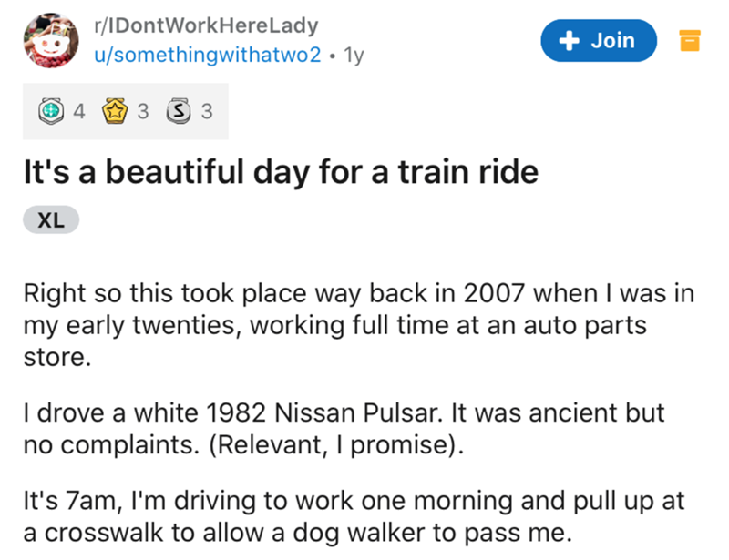
Task: Click the year 2007 in the post text
Action: pyautogui.click(x=494, y=294)
